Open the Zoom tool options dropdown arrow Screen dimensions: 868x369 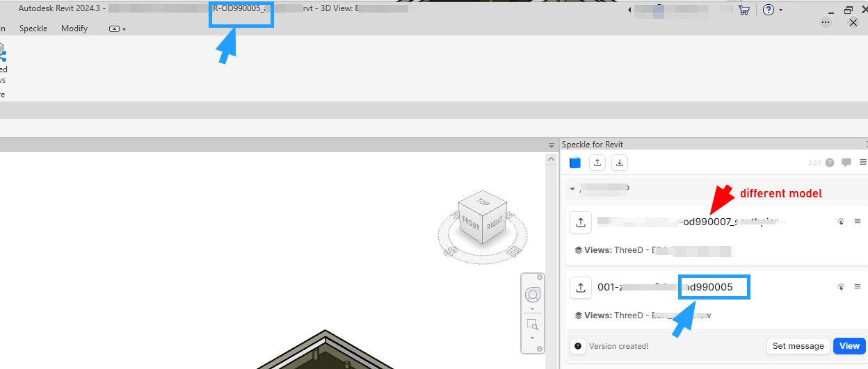(533, 337)
